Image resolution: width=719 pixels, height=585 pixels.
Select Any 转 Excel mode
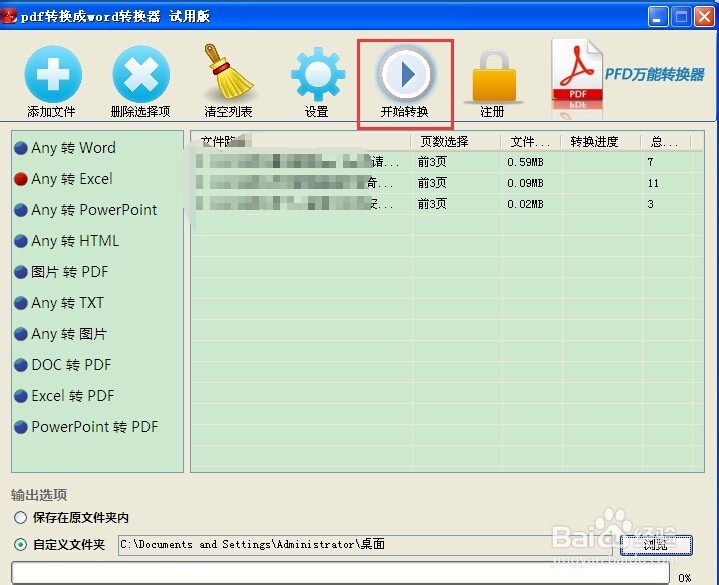click(63, 179)
